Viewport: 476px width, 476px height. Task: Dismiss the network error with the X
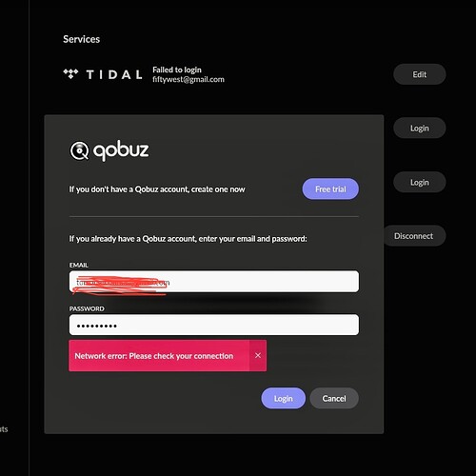click(x=258, y=356)
